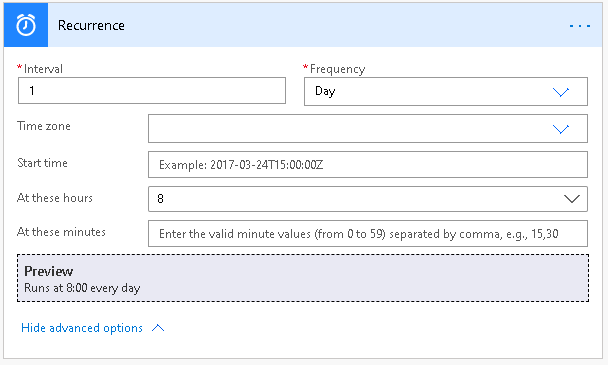This screenshot has height=365, width=608.
Task: Click the Time zone label
Action: pyautogui.click(x=44, y=126)
